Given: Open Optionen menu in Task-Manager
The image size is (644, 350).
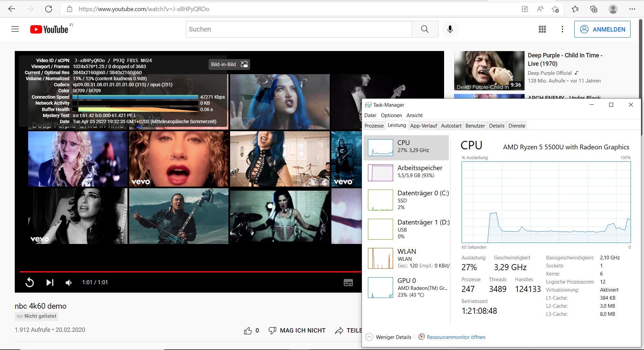Looking at the screenshot, I should pyautogui.click(x=391, y=115).
